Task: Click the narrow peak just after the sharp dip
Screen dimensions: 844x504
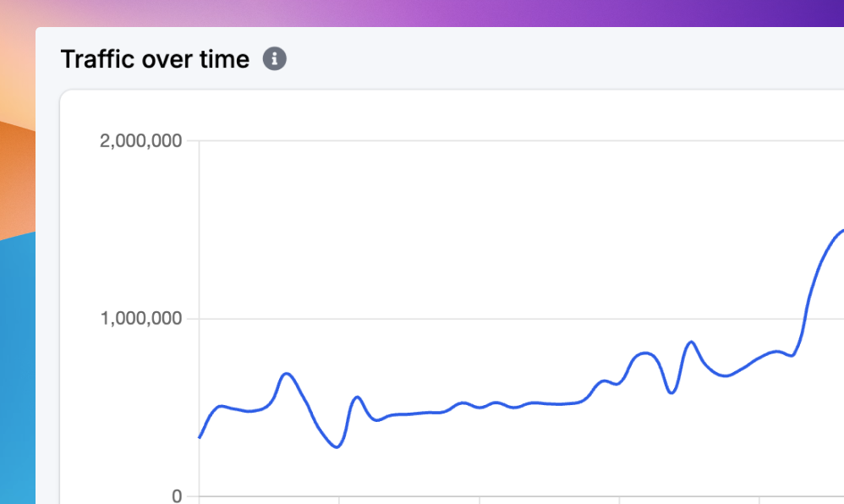Action: 691,342
